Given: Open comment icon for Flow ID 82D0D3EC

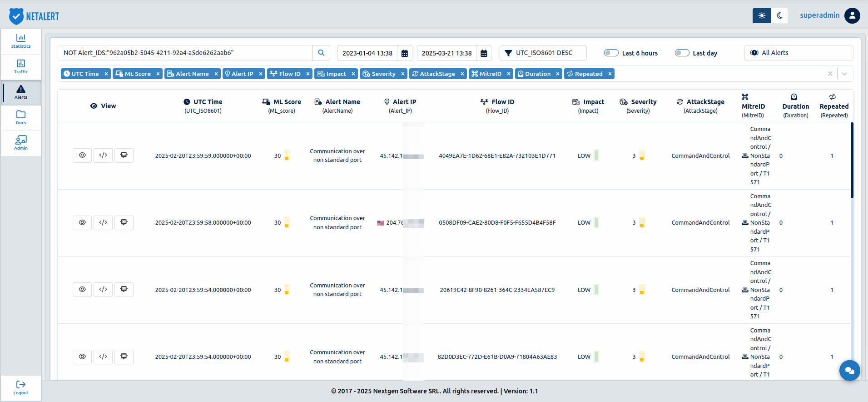Looking at the screenshot, I should [x=124, y=357].
